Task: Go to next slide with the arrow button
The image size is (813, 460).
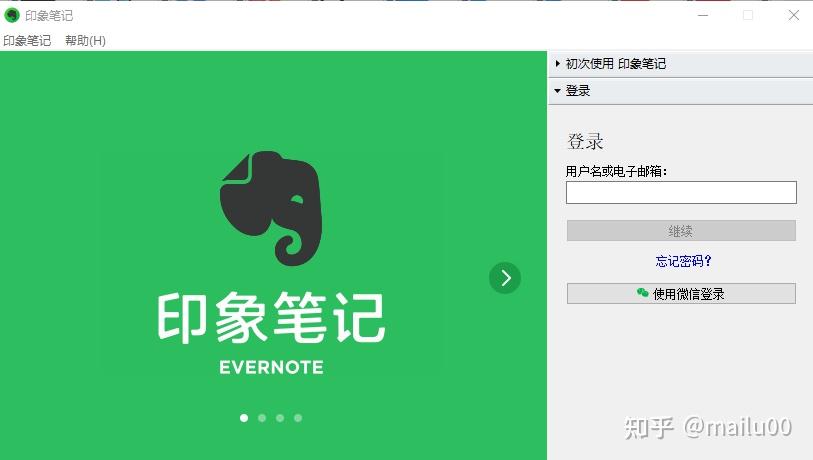Action: [505, 278]
